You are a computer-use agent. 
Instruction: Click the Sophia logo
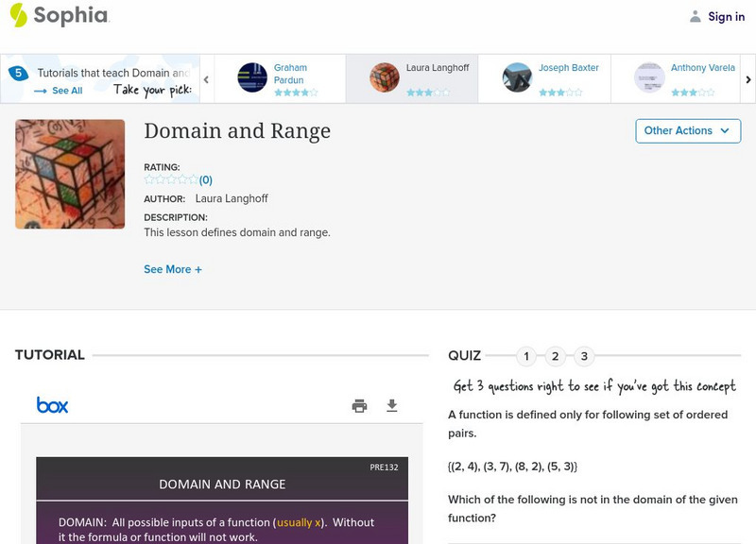click(59, 15)
